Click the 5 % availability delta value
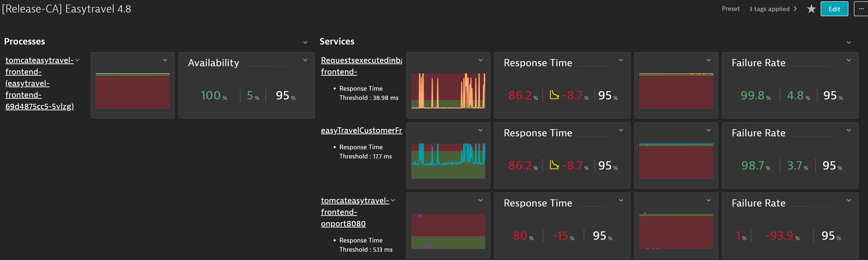 point(253,96)
